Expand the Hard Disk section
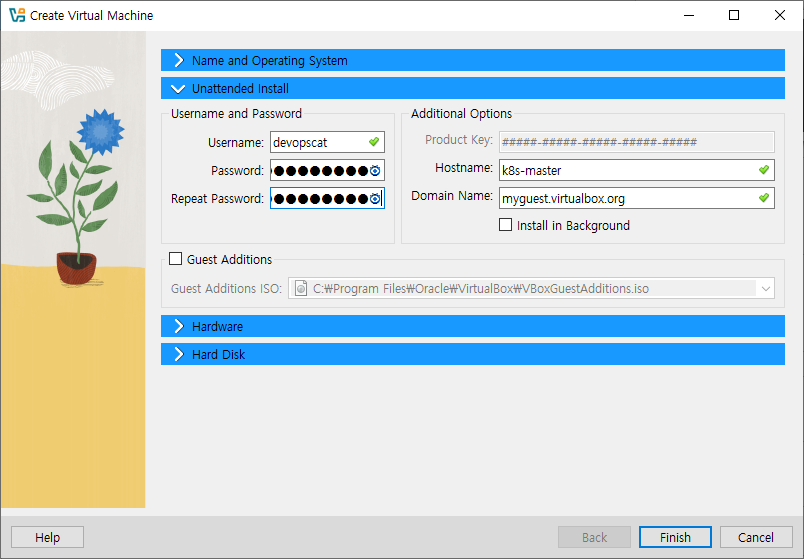The height and width of the screenshot is (559, 804). coord(473,354)
